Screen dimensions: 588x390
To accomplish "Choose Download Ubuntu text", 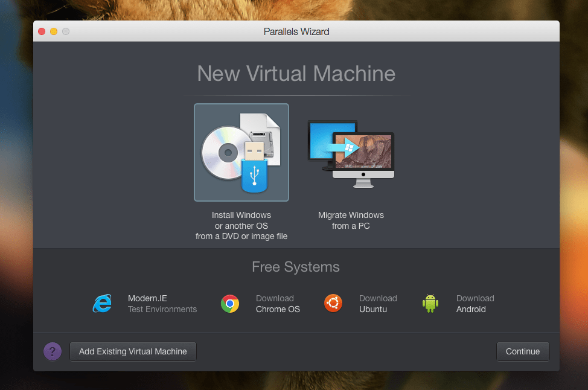I will click(x=378, y=304).
